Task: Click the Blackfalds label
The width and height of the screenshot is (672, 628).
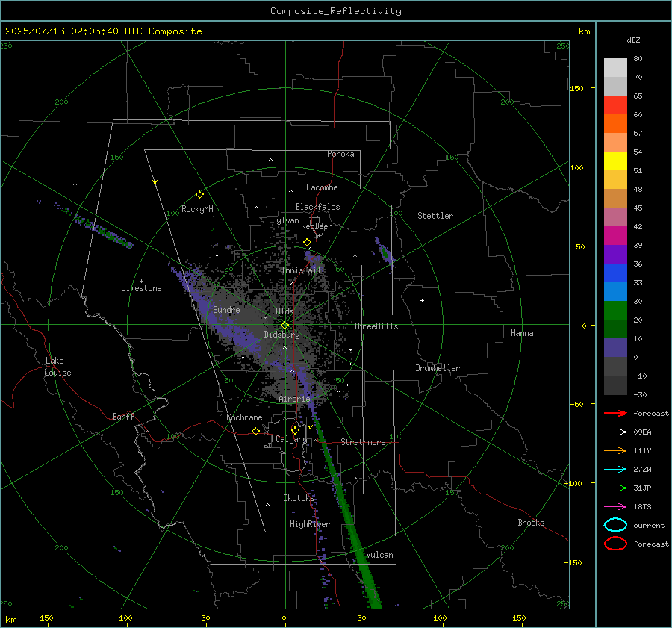Action: (x=317, y=207)
